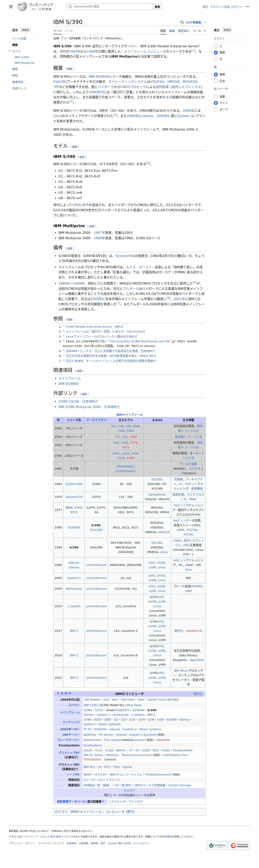Select dark color mode ダーク
The image size is (259, 868).
(216, 109)
